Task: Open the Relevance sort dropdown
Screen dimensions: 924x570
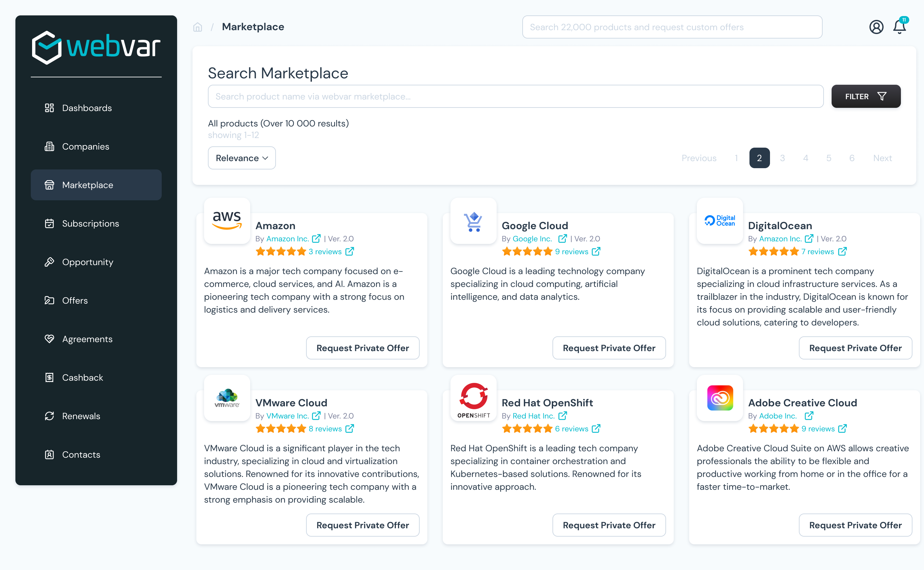Action: (x=242, y=158)
